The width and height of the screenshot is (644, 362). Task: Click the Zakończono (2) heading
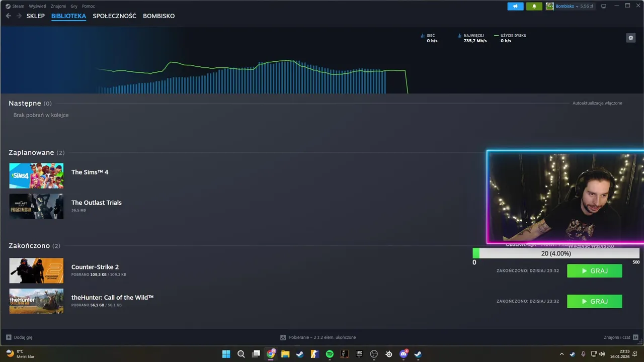tap(35, 246)
